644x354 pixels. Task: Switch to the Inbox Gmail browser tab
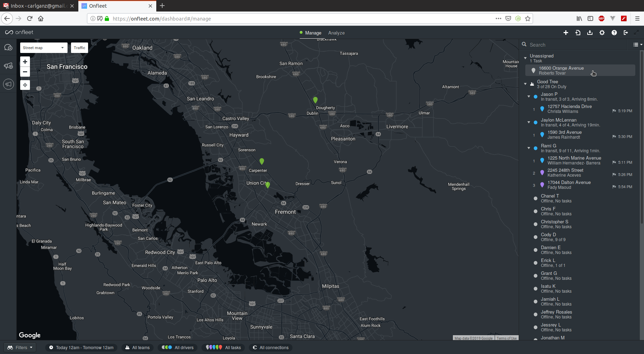click(39, 6)
